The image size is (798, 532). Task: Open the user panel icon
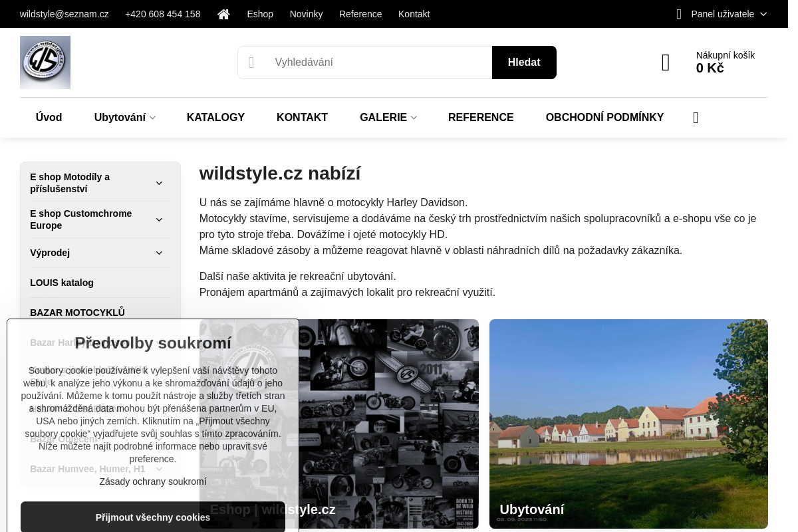pos(679,14)
